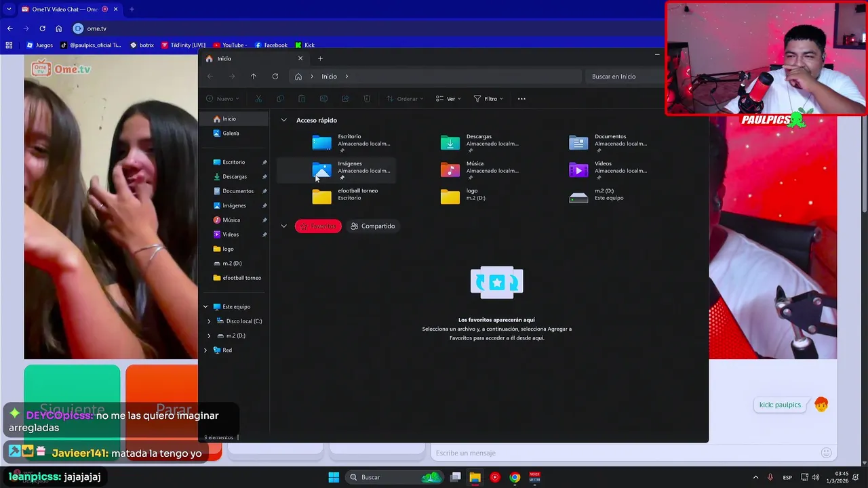Open the Ver view dropdown
Image resolution: width=868 pixels, height=488 pixels.
(448, 99)
